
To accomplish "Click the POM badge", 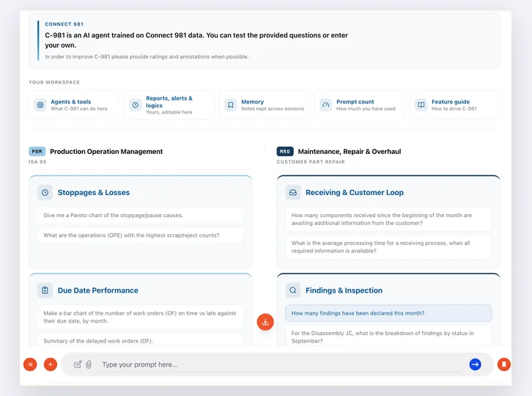I will (37, 152).
